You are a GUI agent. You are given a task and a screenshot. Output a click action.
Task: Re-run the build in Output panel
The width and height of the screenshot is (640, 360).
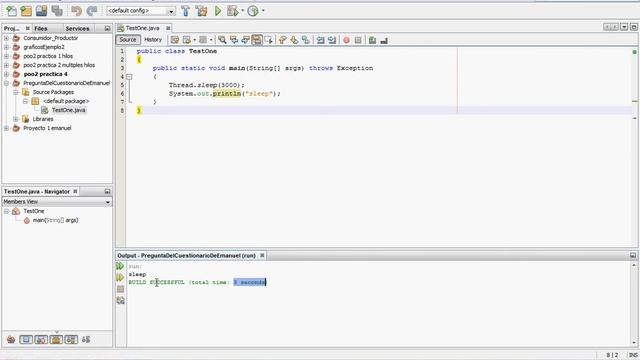(x=120, y=266)
